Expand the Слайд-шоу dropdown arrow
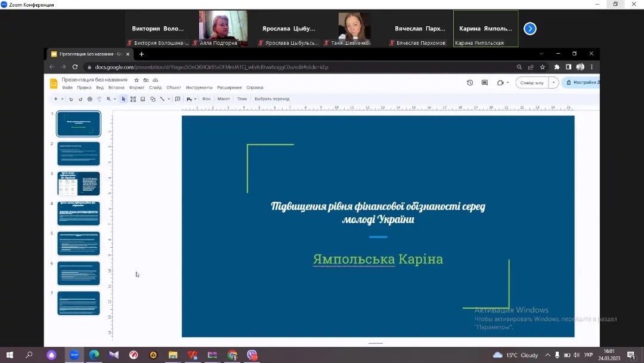The width and height of the screenshot is (644, 363). click(x=555, y=83)
